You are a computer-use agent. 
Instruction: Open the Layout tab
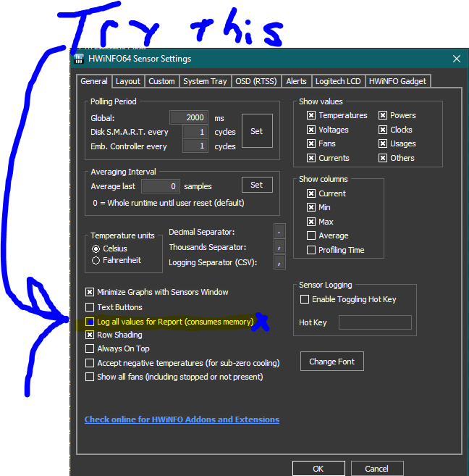[x=128, y=81]
